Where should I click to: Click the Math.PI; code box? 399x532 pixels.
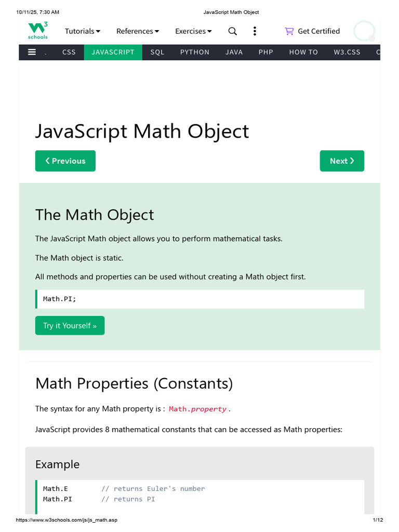(200, 299)
